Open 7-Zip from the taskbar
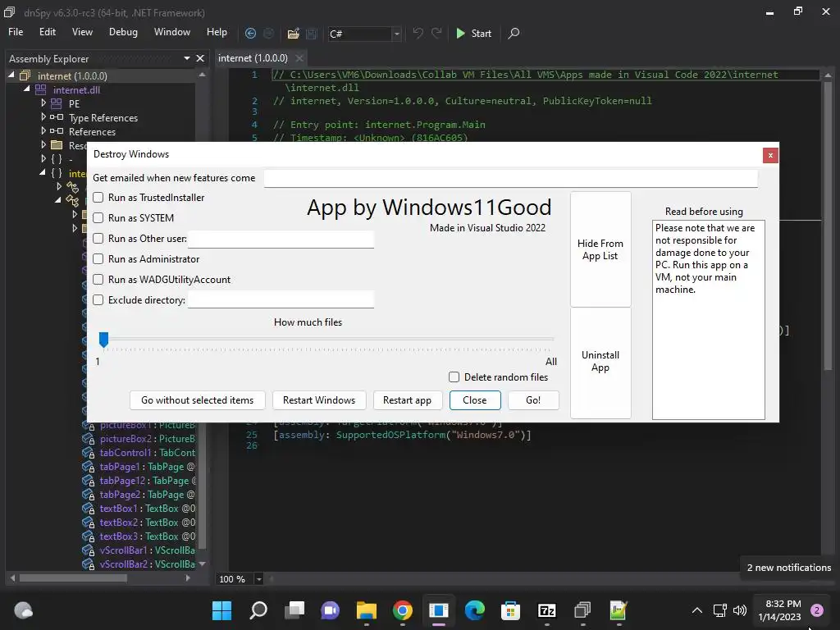 click(x=546, y=610)
